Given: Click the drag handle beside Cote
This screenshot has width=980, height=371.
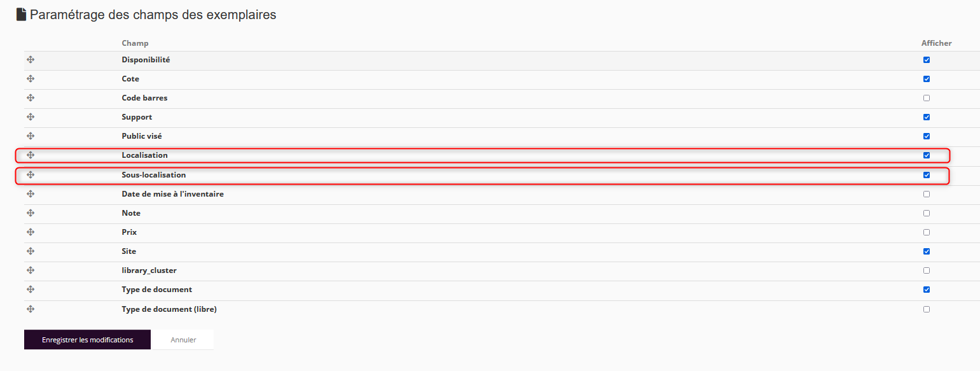Looking at the screenshot, I should pyautogui.click(x=31, y=79).
